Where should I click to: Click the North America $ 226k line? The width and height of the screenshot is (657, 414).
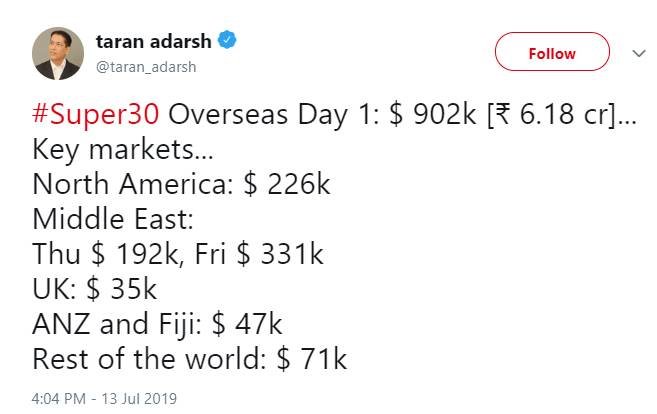click(181, 184)
